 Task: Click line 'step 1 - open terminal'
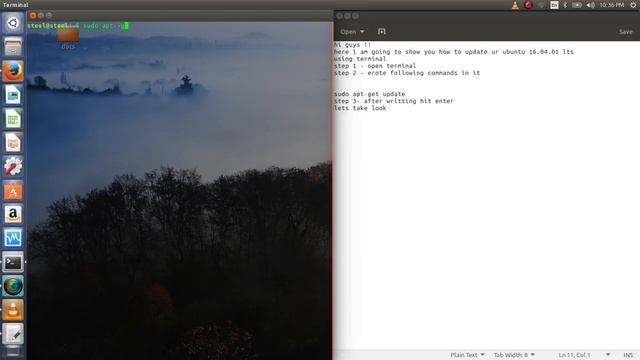375,66
